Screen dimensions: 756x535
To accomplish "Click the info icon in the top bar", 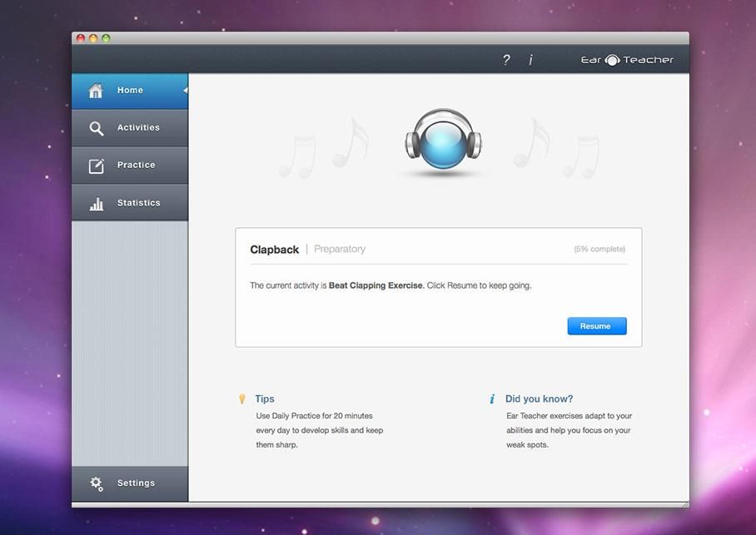I will click(530, 59).
